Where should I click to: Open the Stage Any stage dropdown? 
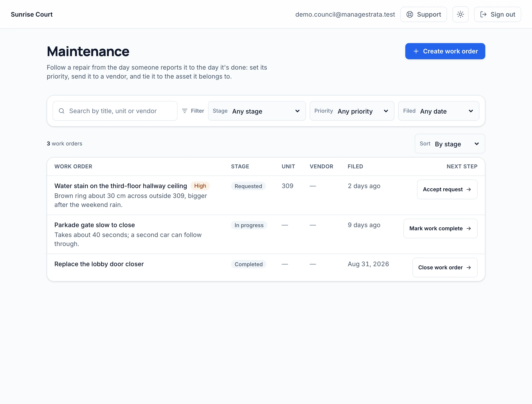[x=257, y=111]
